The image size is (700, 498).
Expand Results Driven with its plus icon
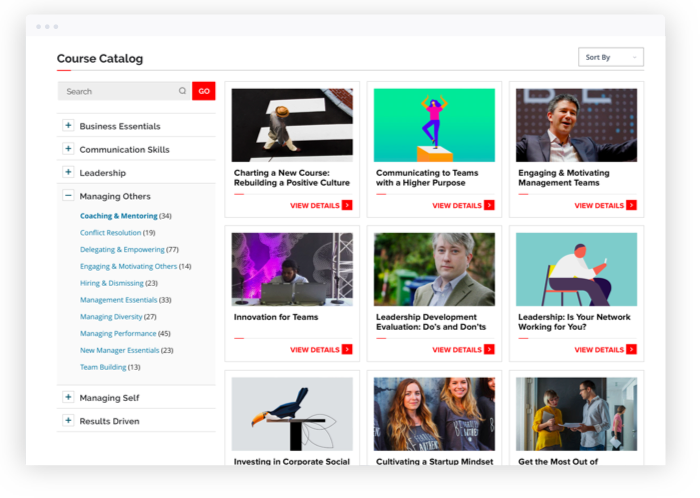pyautogui.click(x=68, y=420)
